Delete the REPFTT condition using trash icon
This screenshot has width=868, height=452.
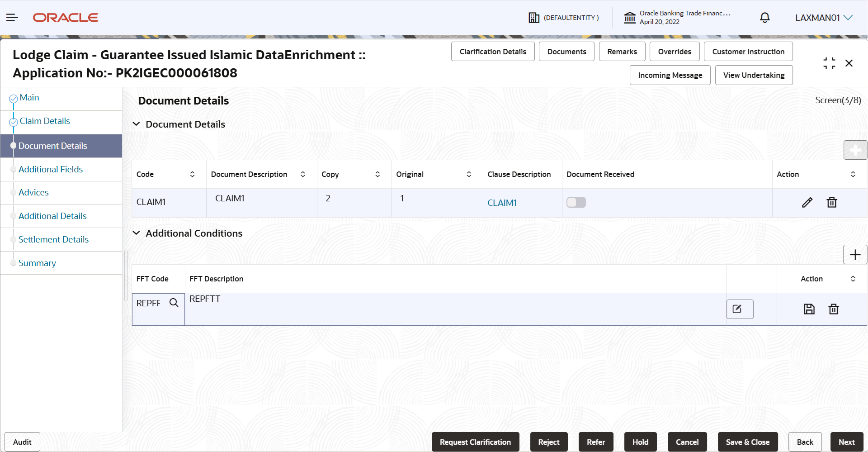(834, 309)
